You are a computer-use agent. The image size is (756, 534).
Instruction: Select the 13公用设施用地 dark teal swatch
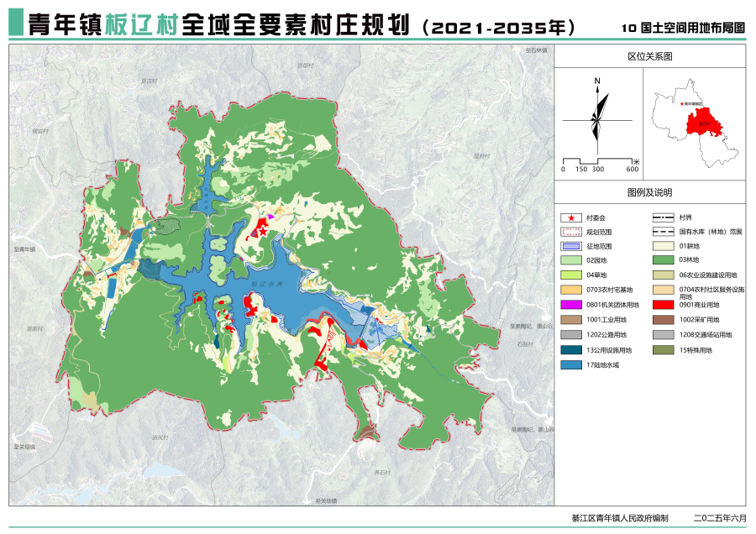(571, 349)
